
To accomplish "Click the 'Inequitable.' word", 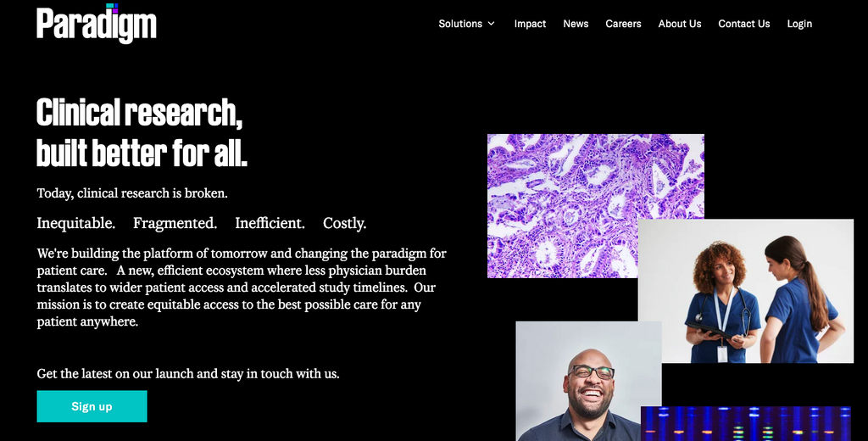I will pos(75,223).
